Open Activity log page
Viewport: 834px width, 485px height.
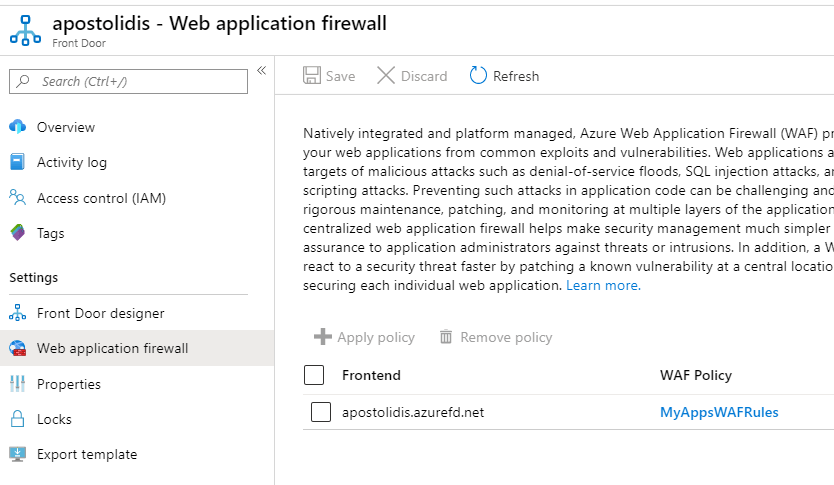tap(72, 162)
